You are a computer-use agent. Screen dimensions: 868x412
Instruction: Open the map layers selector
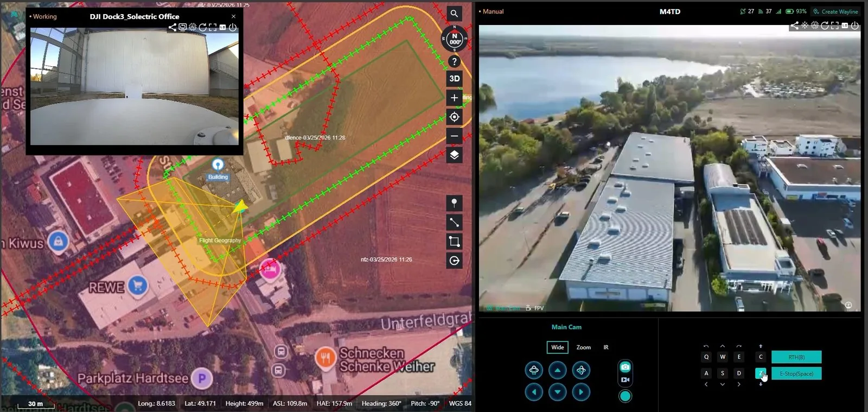[x=454, y=155]
